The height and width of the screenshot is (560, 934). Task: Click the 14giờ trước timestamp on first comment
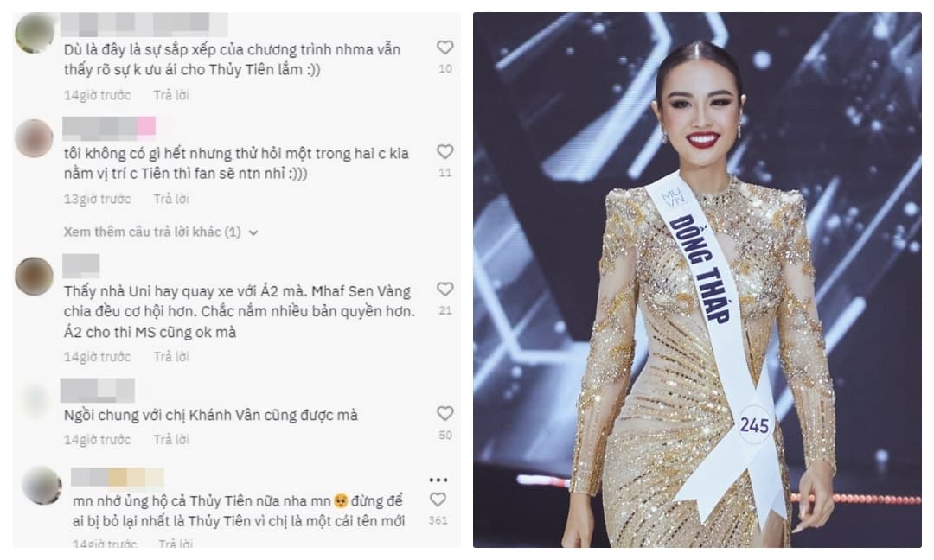[x=97, y=95]
